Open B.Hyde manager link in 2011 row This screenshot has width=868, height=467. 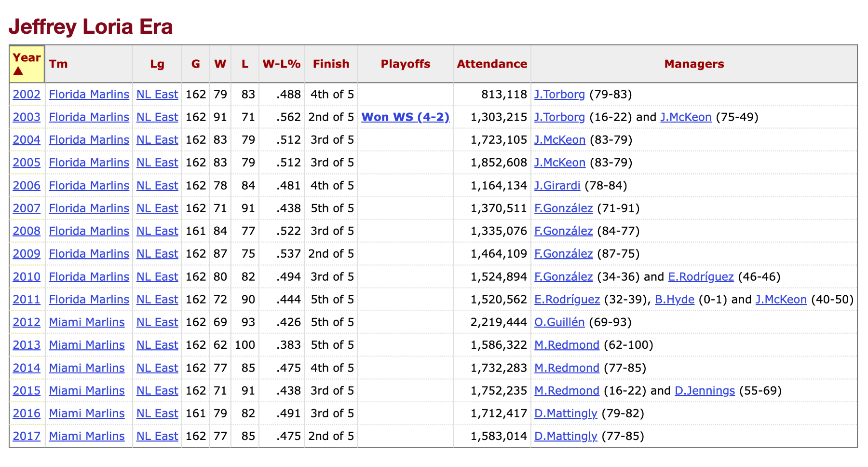(674, 300)
